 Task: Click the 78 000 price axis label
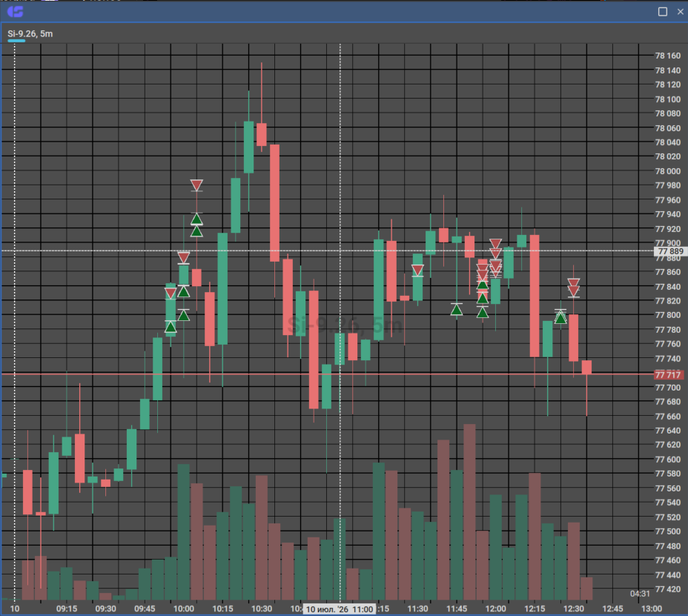[667, 171]
